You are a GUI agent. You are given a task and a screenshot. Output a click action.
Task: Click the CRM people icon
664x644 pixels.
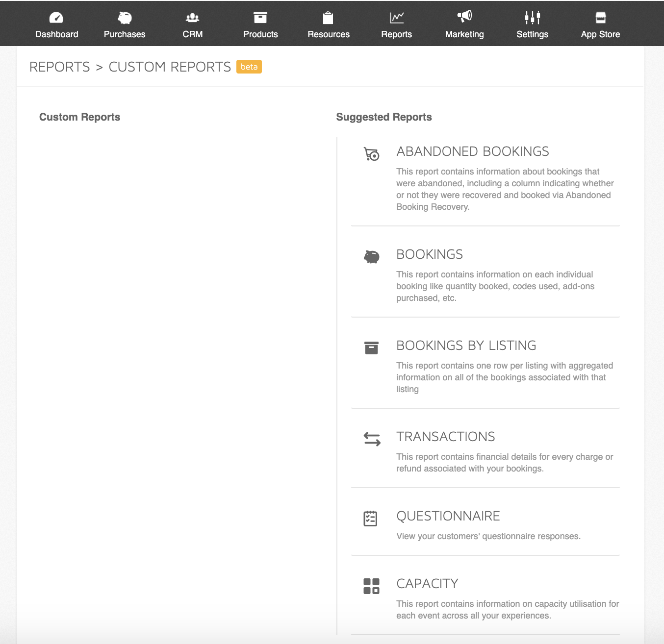click(192, 18)
